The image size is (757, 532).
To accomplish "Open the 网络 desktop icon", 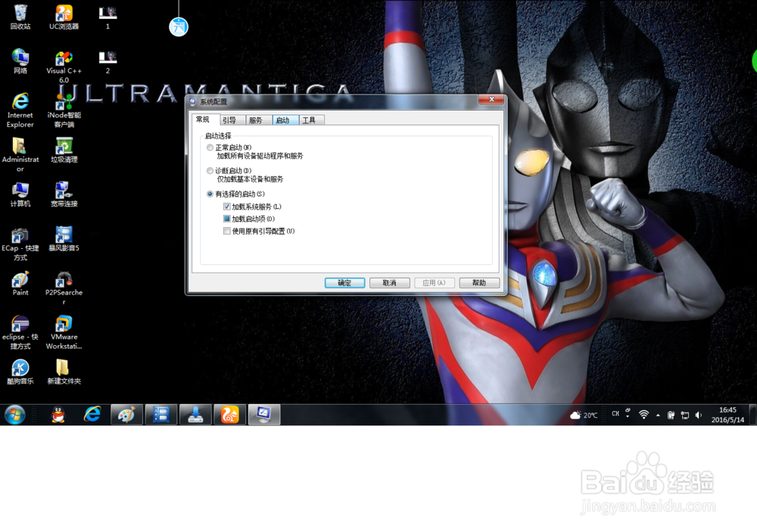I will click(x=20, y=61).
